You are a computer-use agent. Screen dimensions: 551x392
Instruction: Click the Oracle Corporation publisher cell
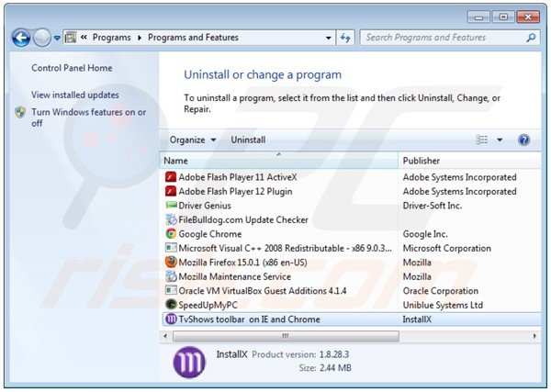pos(440,291)
